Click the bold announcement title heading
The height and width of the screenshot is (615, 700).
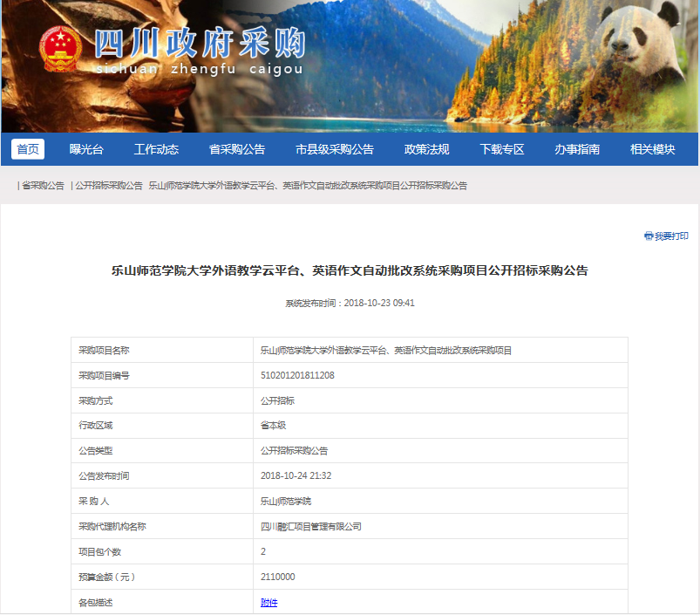click(350, 270)
